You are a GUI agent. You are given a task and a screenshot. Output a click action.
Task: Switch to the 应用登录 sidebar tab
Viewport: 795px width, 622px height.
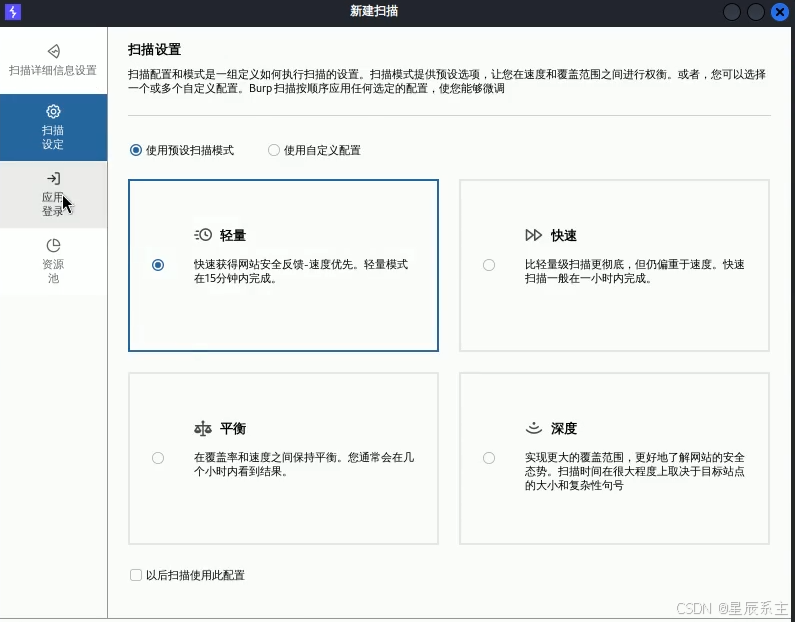pyautogui.click(x=53, y=195)
